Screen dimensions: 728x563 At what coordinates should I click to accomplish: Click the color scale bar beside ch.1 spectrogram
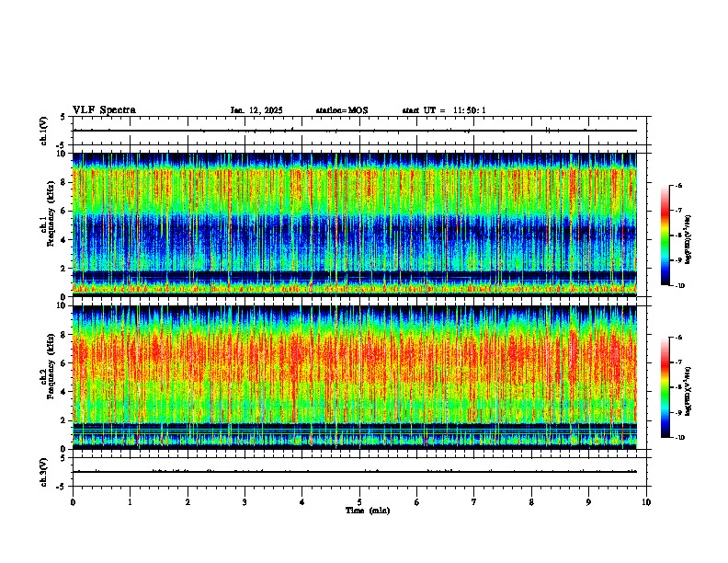click(x=665, y=236)
